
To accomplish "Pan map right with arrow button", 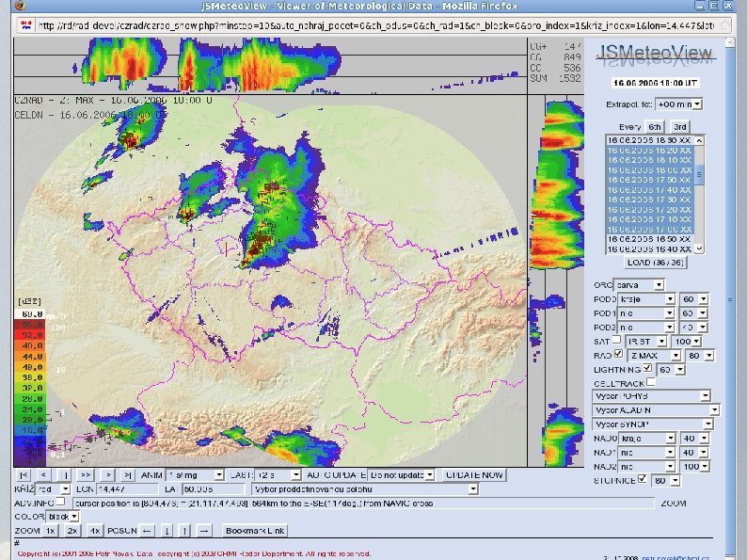I will pyautogui.click(x=204, y=531).
